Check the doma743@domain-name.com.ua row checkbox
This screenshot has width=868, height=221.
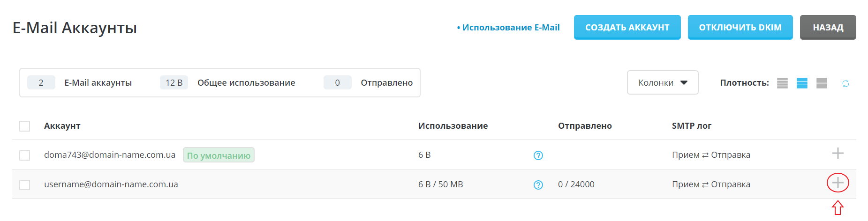(25, 155)
